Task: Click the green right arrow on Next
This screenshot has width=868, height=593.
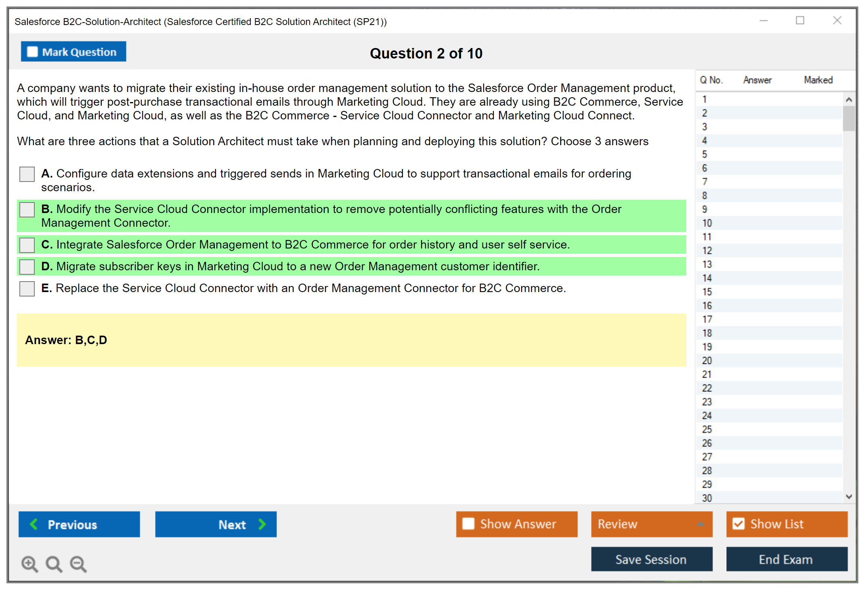Action: pos(262,524)
